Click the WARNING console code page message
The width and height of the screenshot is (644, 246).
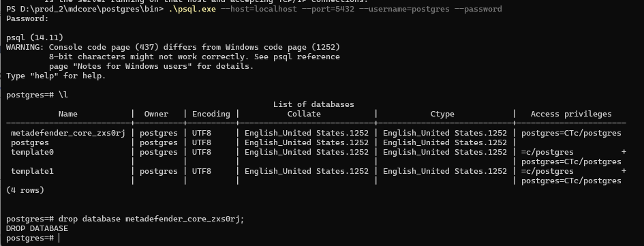click(173, 47)
